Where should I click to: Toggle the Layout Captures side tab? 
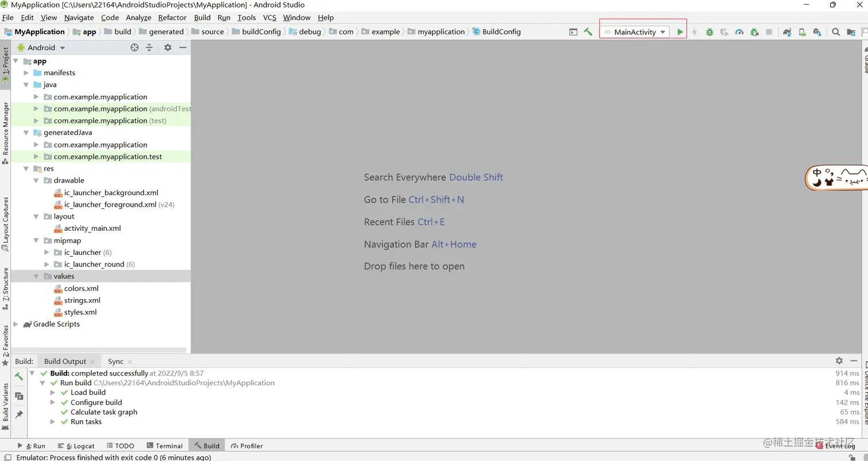click(x=6, y=224)
